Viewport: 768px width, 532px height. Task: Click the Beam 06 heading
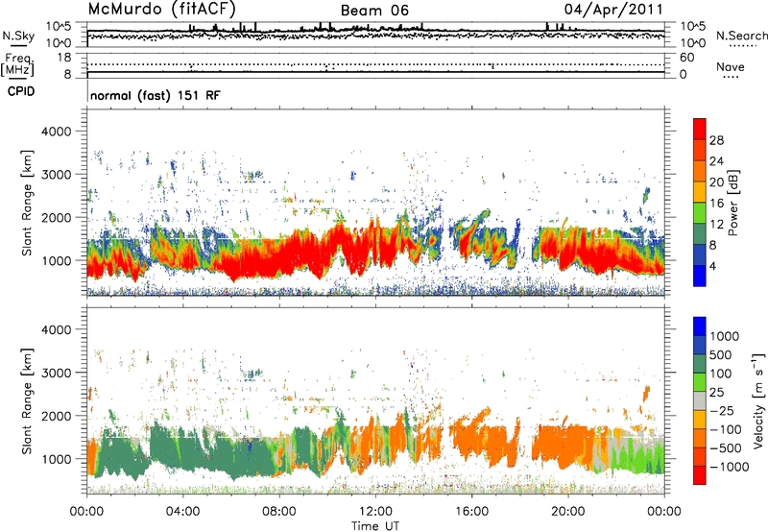(374, 11)
